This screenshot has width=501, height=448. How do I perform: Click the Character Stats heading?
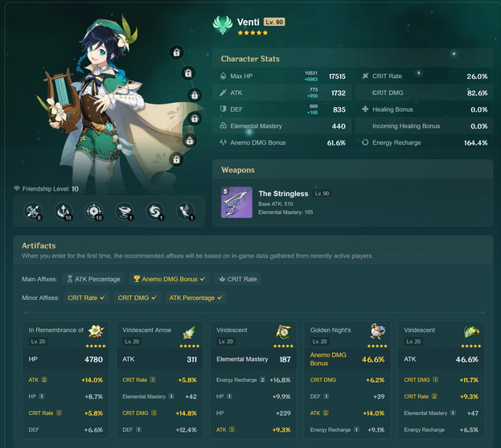coord(250,59)
